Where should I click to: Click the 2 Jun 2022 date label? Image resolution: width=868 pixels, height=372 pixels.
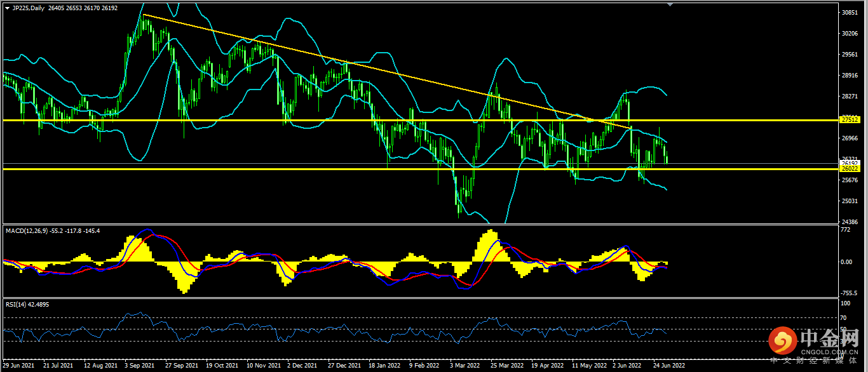click(627, 366)
